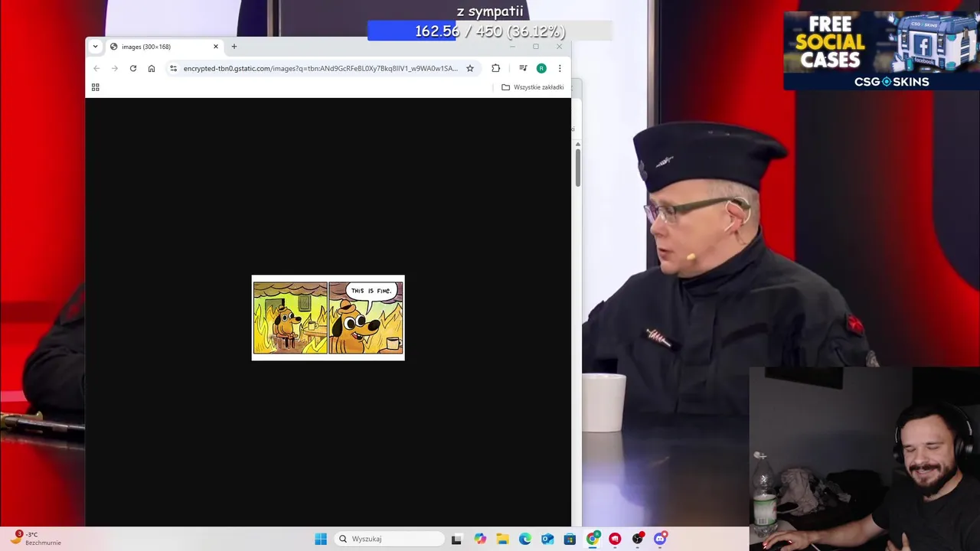Screen dimensions: 980x551
Task: Open the weather widget showing -3°C
Action: coord(36,538)
